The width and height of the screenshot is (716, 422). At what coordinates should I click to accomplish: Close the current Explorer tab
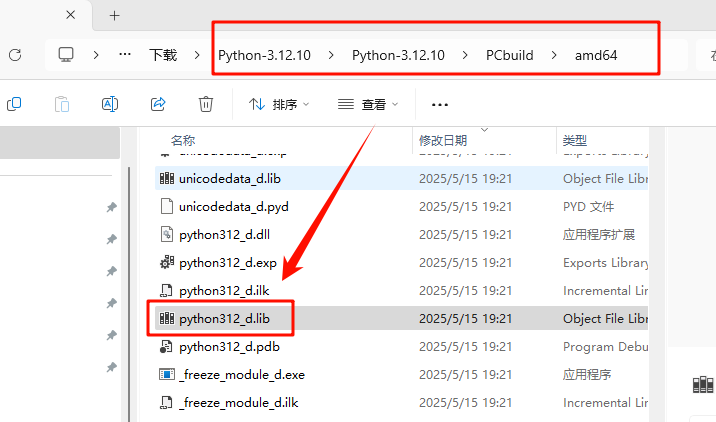point(70,15)
